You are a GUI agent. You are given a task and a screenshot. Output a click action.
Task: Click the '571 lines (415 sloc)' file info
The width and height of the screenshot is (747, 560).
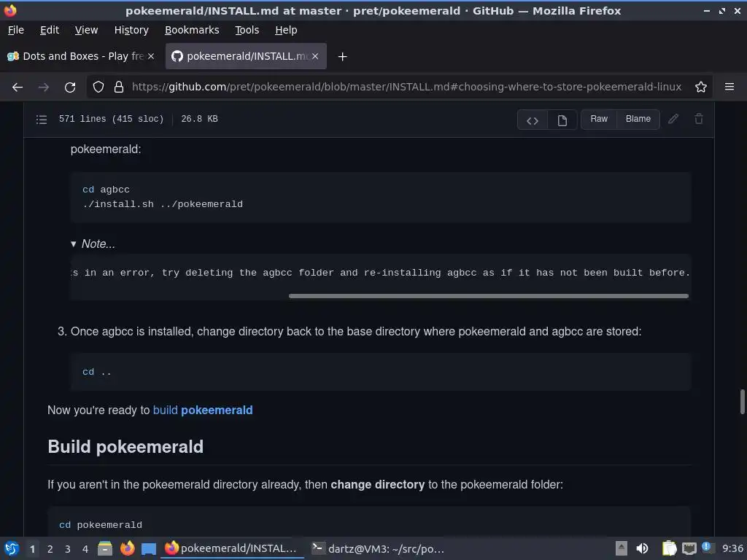pos(111,119)
